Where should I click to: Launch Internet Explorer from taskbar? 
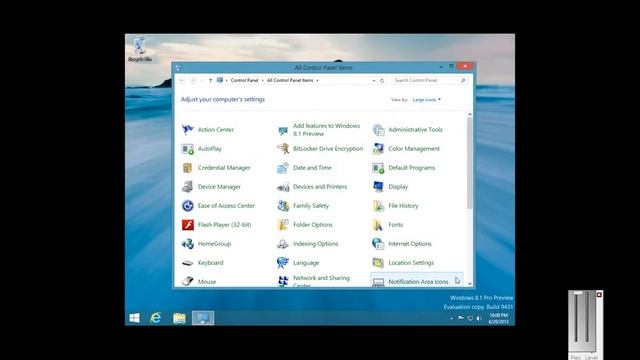click(x=156, y=318)
